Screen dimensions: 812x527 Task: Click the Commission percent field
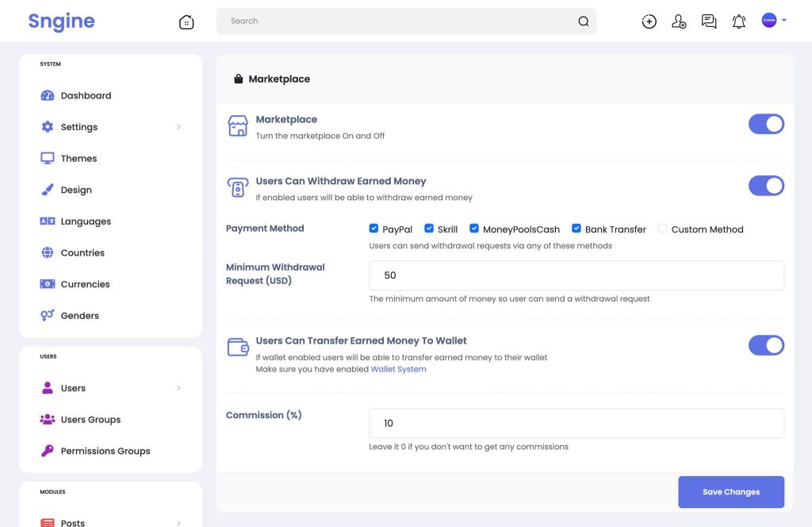(x=576, y=423)
